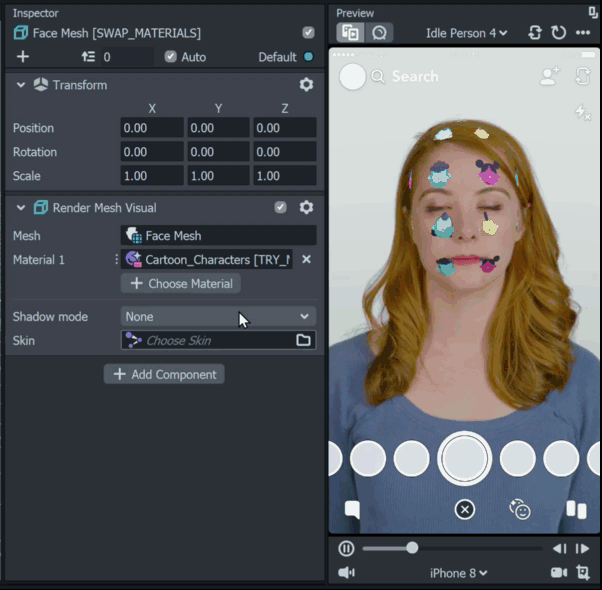Uncheck the Auto checkbox
This screenshot has height=590, width=602.
pos(170,57)
